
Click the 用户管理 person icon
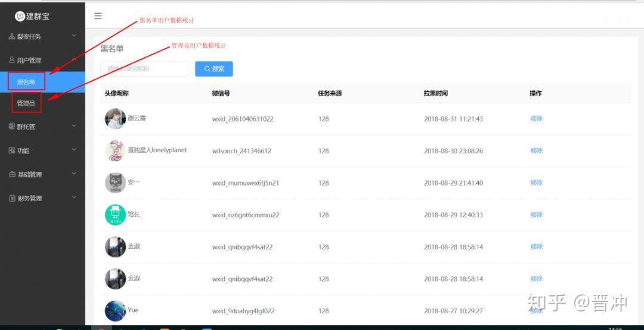11,60
